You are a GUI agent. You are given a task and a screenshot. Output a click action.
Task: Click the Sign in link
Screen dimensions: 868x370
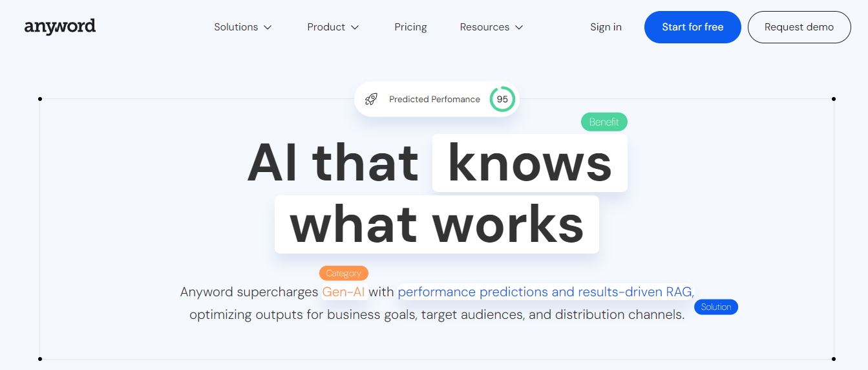coord(606,27)
